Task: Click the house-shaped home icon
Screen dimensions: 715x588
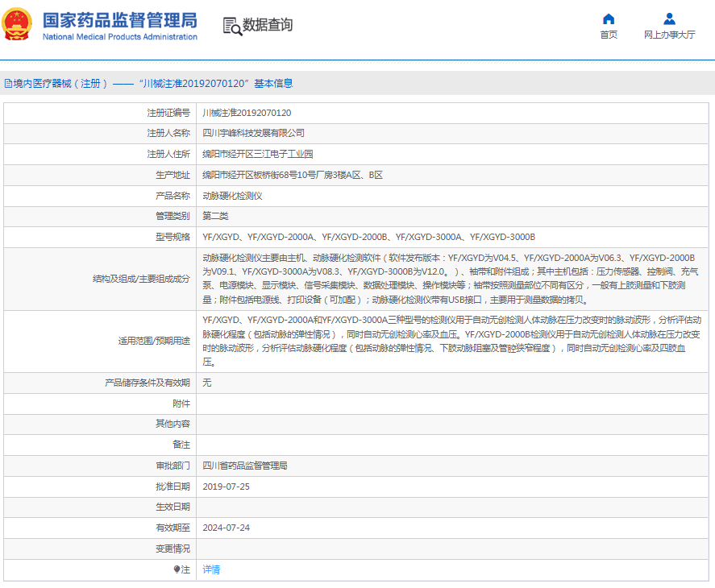Action: pyautogui.click(x=609, y=19)
